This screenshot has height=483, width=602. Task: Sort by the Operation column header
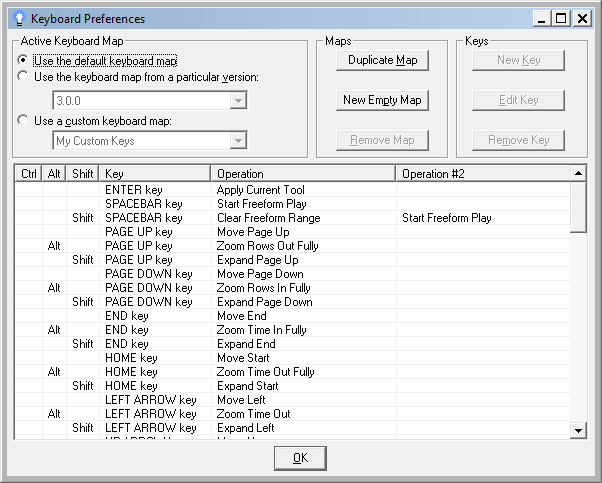(303, 174)
